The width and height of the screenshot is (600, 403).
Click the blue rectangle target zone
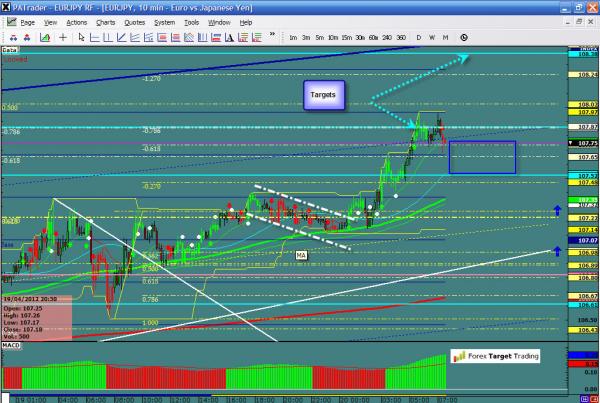pyautogui.click(x=482, y=157)
